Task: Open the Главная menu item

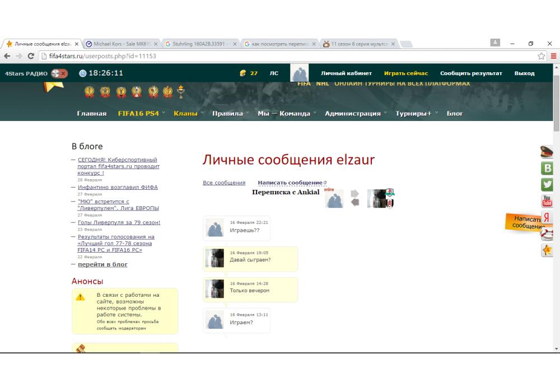Action: click(x=91, y=114)
